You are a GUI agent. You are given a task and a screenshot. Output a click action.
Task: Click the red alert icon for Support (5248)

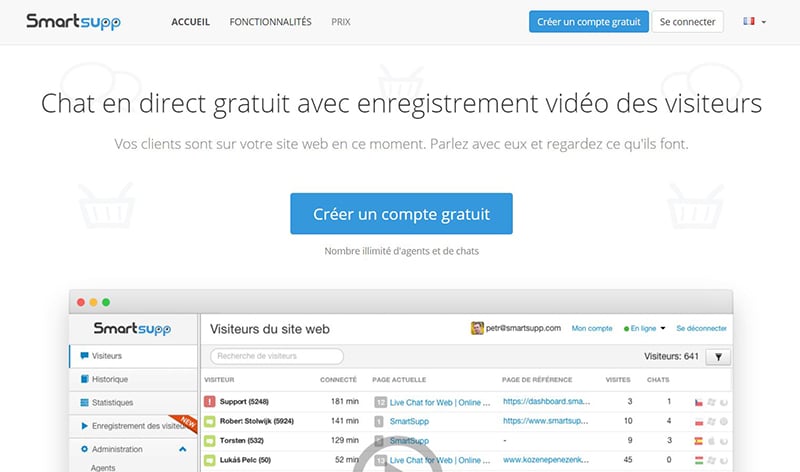point(209,402)
